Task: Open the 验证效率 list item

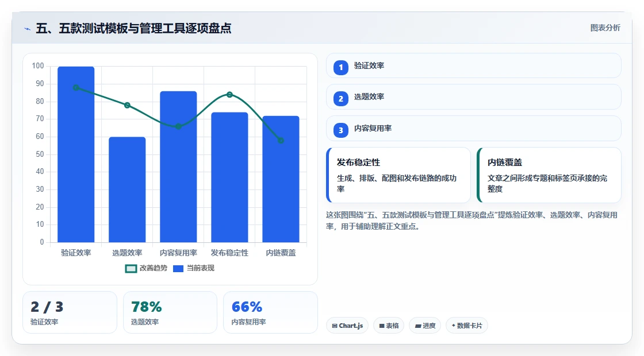Action: pos(474,65)
